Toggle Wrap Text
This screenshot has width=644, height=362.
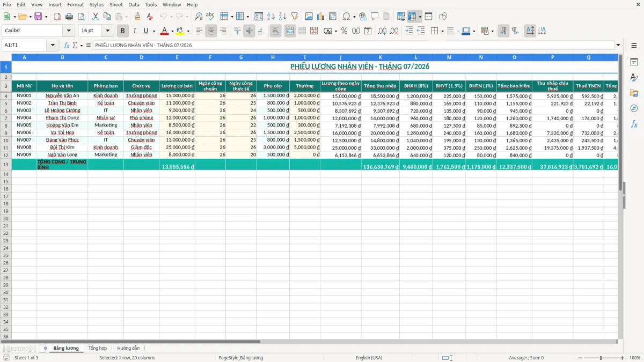[x=276, y=31]
